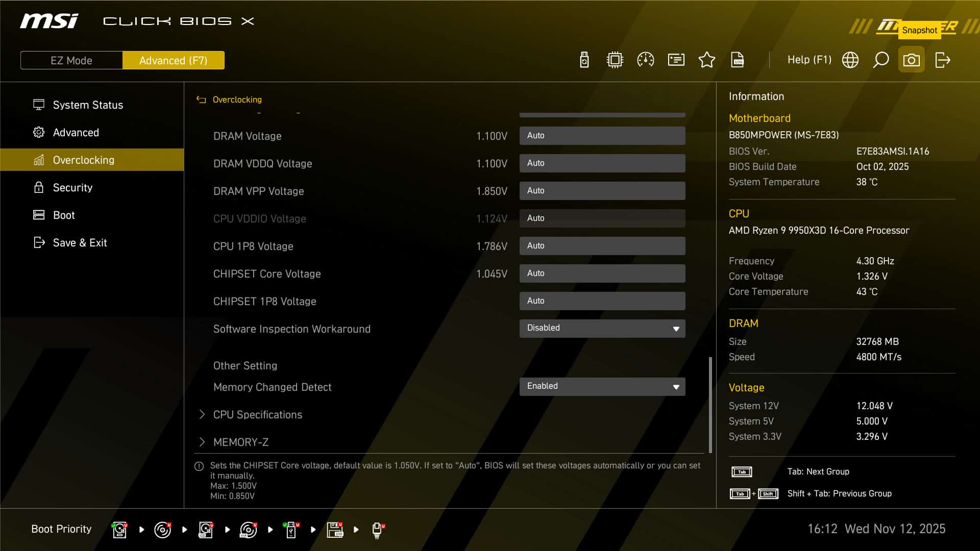The image size is (980, 551).
Task: Click the Other Setting heading
Action: point(245,366)
